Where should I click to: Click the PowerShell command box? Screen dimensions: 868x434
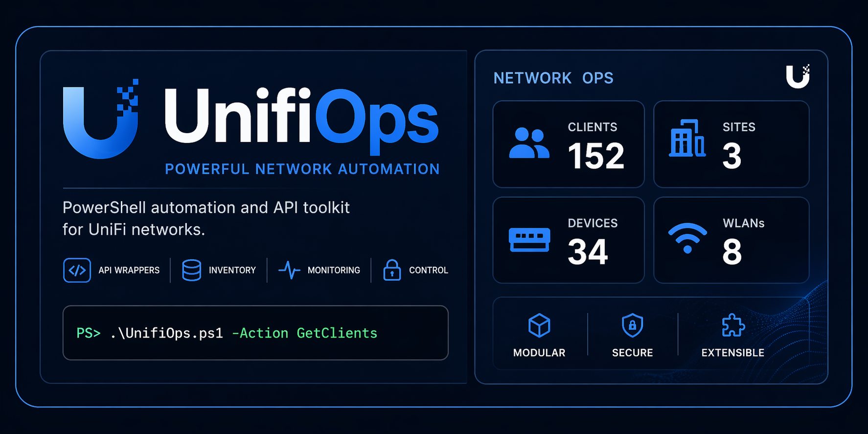pyautogui.click(x=255, y=333)
